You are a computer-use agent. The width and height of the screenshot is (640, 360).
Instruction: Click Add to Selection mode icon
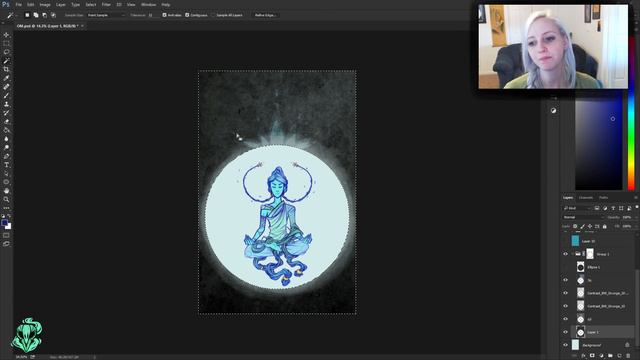click(36, 15)
